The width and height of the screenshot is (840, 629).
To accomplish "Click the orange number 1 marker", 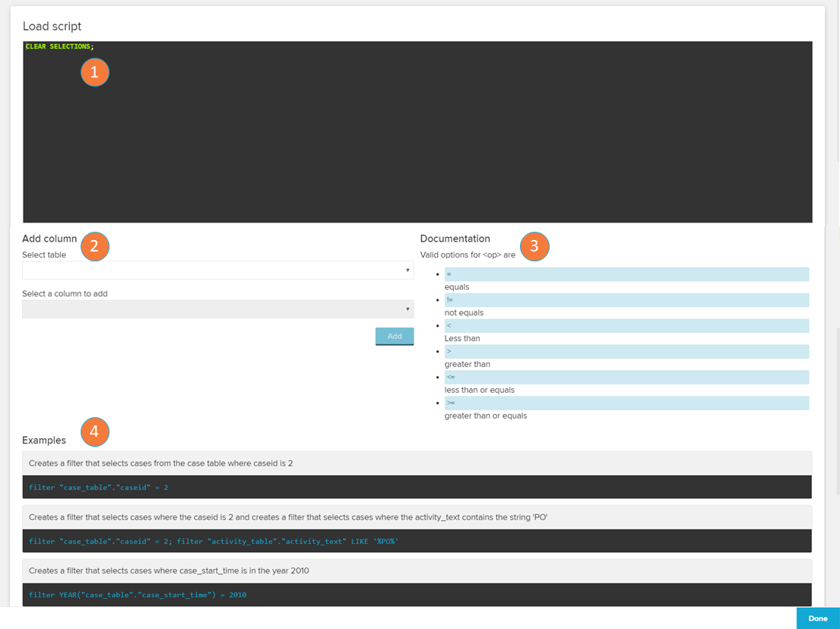I will tap(95, 72).
